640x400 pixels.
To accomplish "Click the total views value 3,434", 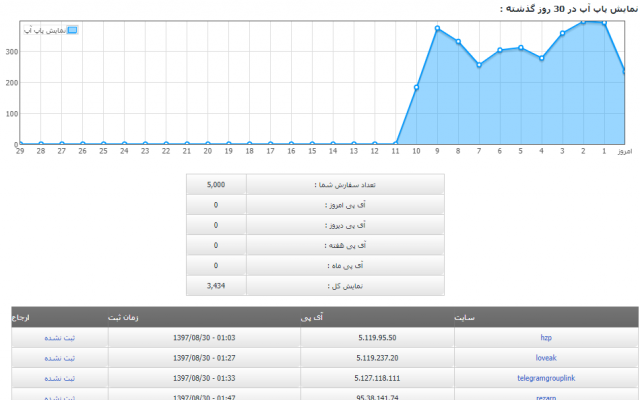I will click(216, 286).
